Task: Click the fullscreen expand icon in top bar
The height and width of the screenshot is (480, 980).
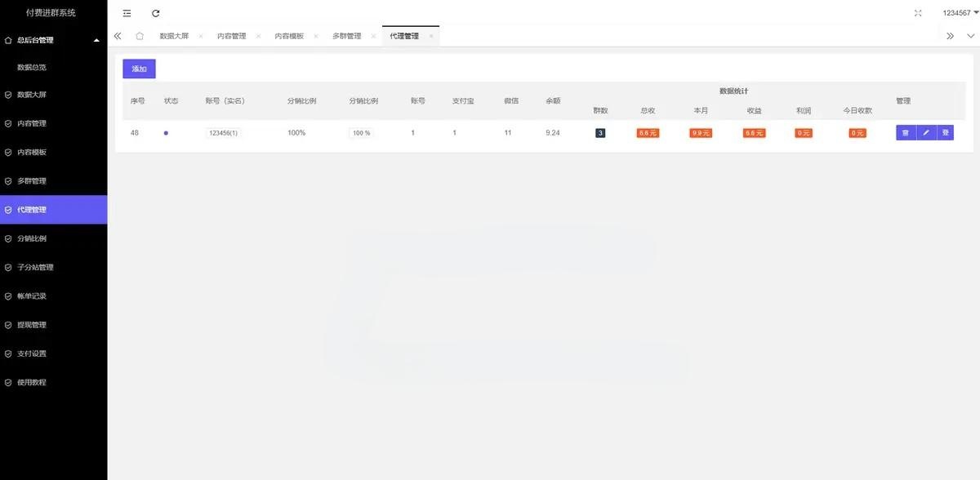Action: [x=918, y=12]
